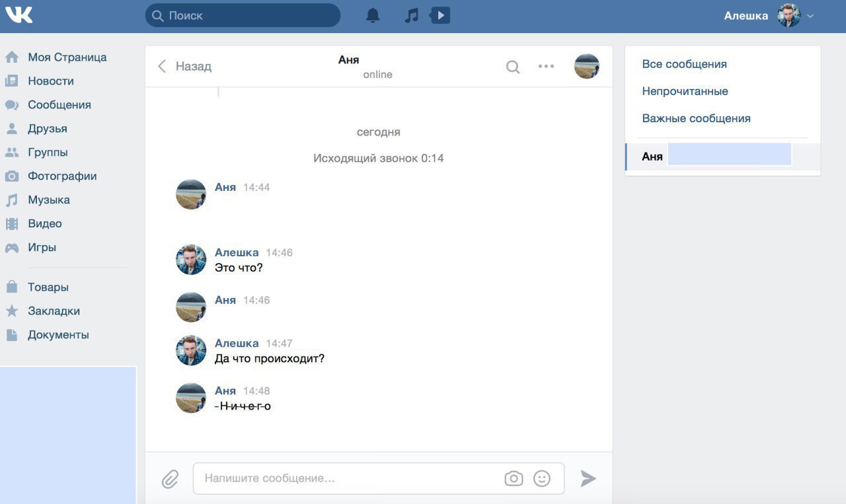Open the Друзья section
This screenshot has width=846, height=504.
point(48,129)
